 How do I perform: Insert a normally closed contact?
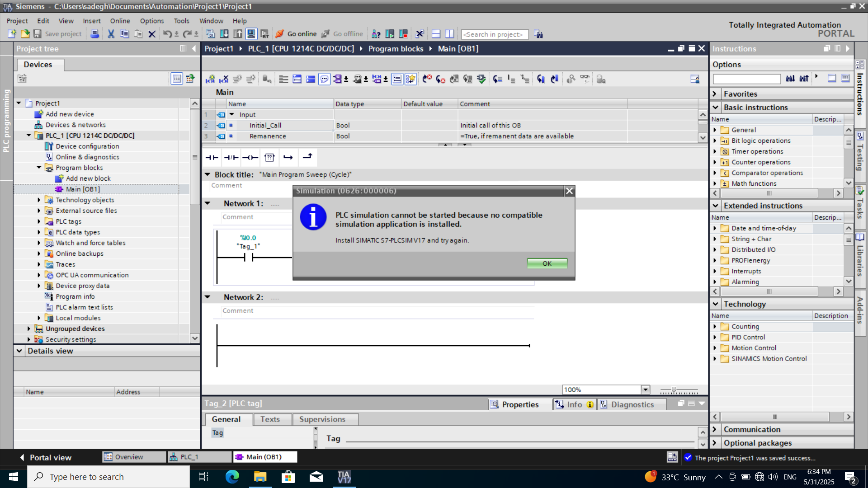[231, 157]
